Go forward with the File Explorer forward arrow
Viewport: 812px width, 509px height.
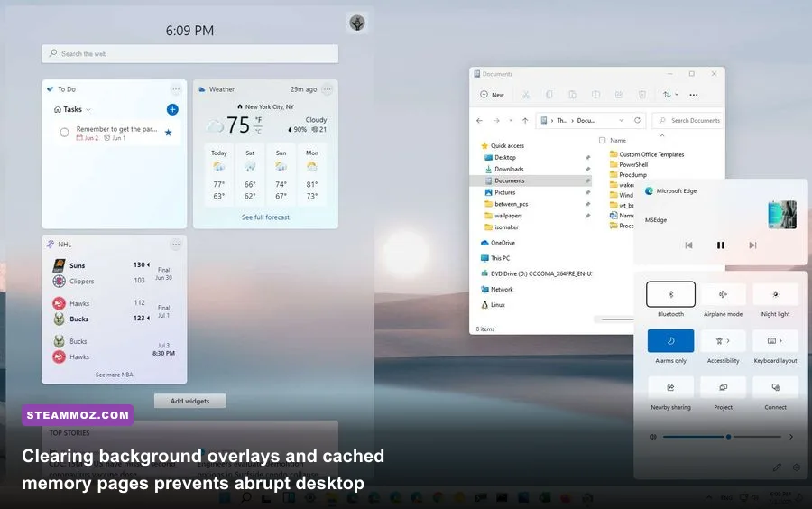(x=496, y=120)
